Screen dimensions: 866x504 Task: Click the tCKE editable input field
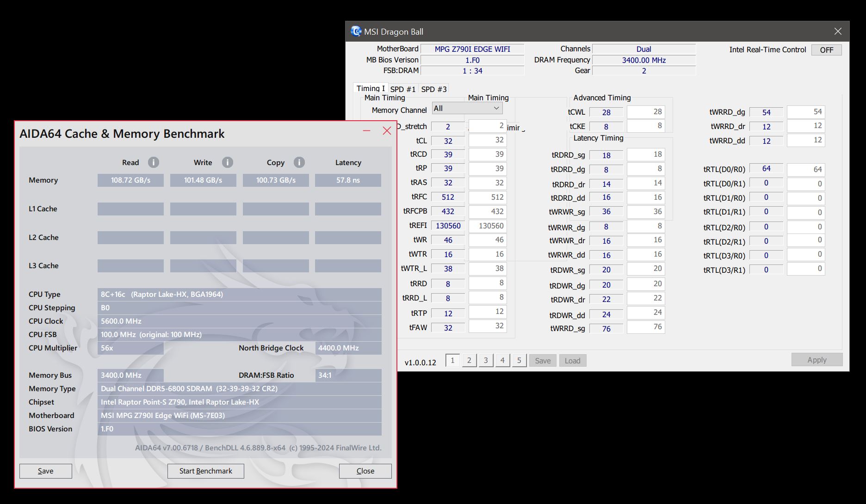pos(646,126)
